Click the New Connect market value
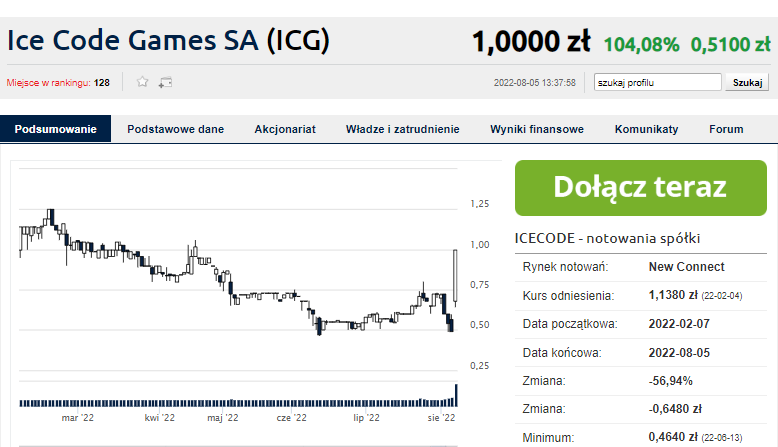The height and width of the screenshot is (447, 778). tap(686, 267)
